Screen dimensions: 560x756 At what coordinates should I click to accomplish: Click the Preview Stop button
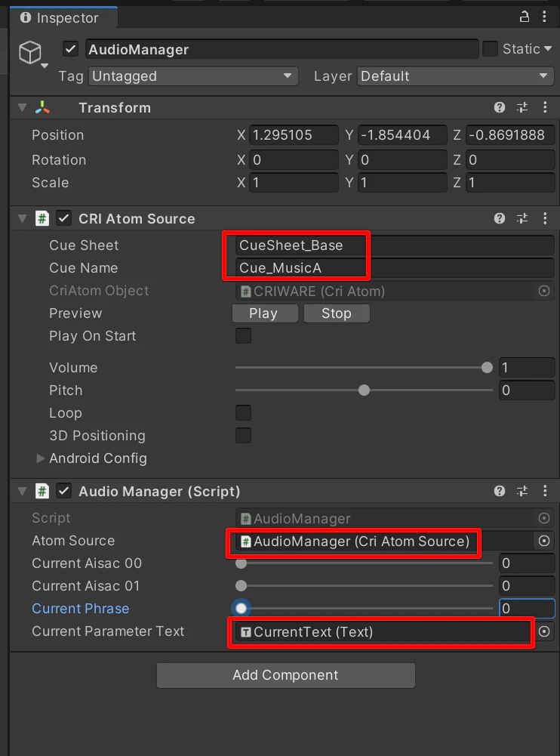point(337,313)
